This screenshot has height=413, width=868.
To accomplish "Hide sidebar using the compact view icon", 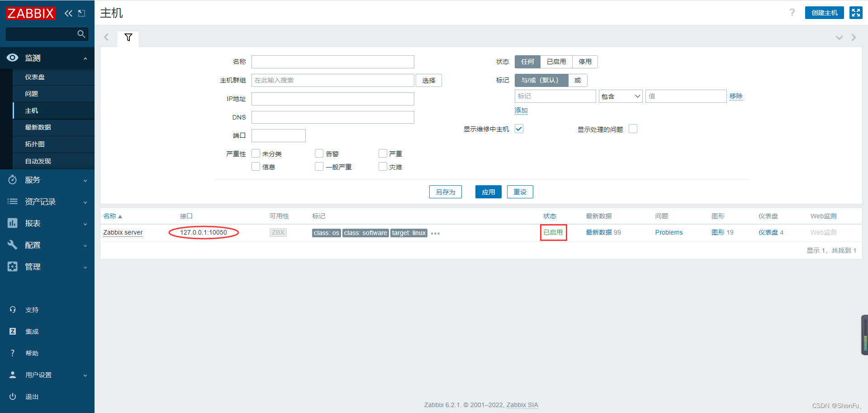I will [x=82, y=13].
